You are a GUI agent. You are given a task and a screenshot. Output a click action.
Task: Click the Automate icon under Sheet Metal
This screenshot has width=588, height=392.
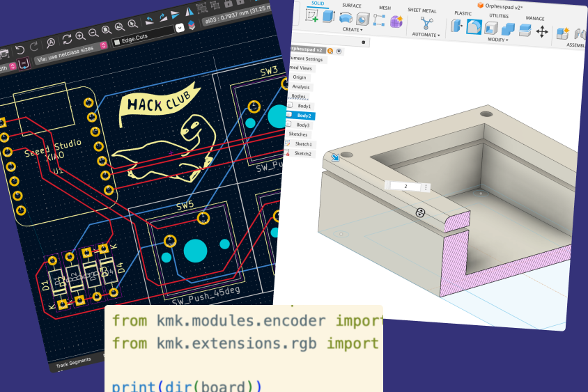(426, 24)
